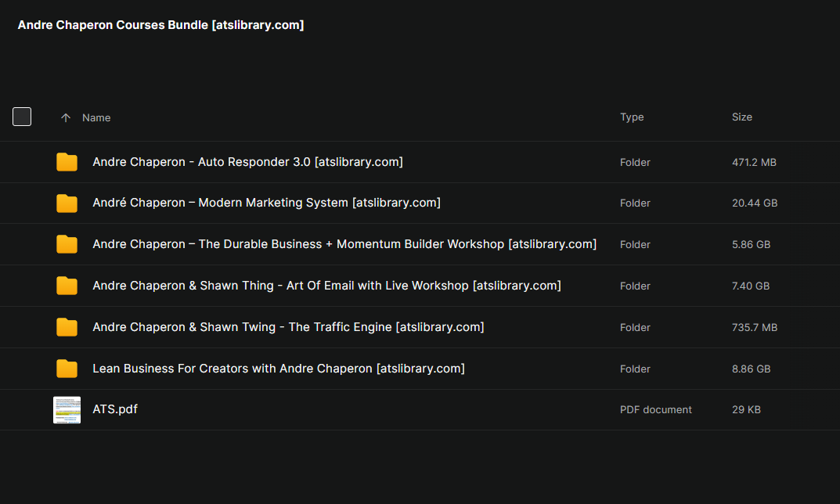840x504 pixels.
Task: Click the Durable Business folder icon
Action: (x=67, y=243)
